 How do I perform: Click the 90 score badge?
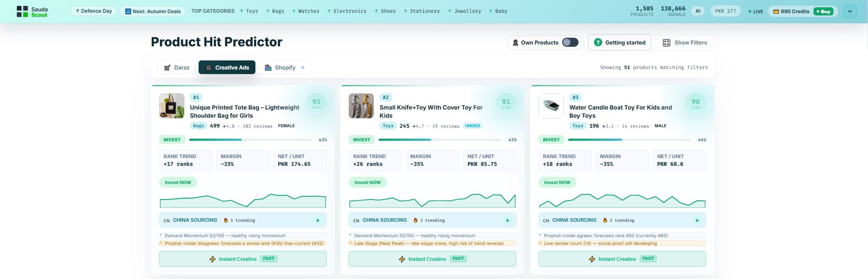point(695,103)
